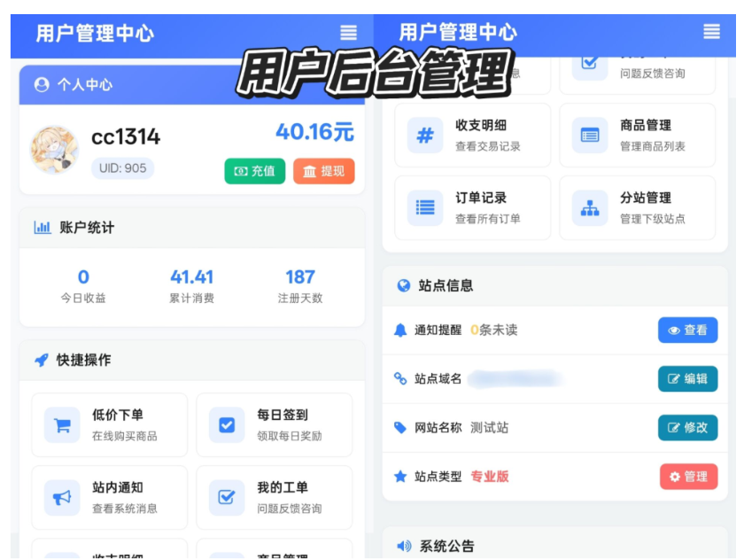The height and width of the screenshot is (560, 744).
Task: Open the right panel hamburger menu
Action: (x=710, y=32)
